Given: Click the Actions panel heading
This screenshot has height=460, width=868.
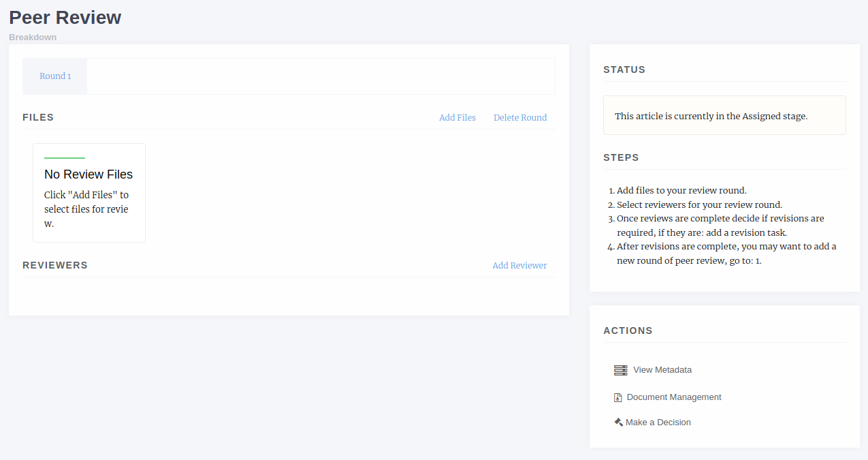Looking at the screenshot, I should 628,331.
